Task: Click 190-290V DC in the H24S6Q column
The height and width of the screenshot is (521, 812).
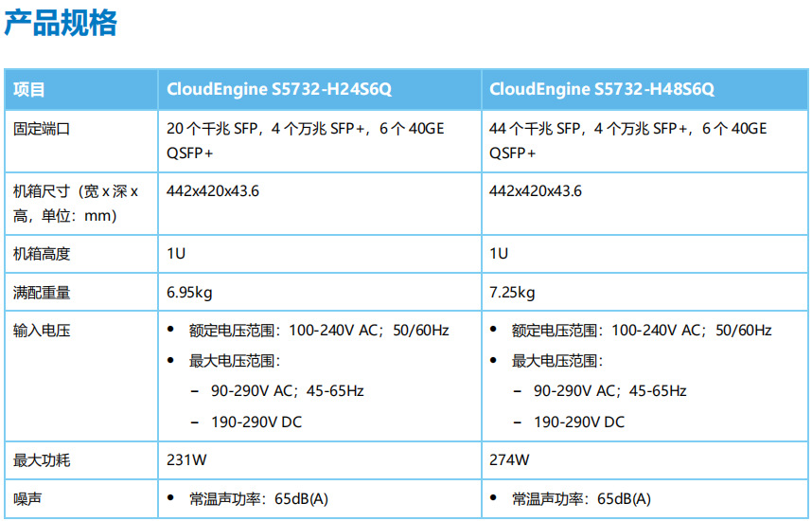Action: [x=256, y=422]
